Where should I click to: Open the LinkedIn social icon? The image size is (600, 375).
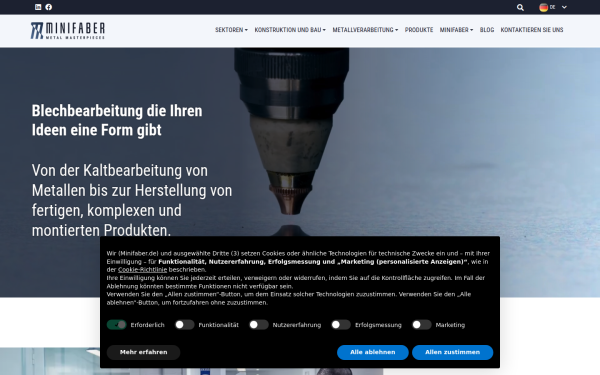coord(38,7)
